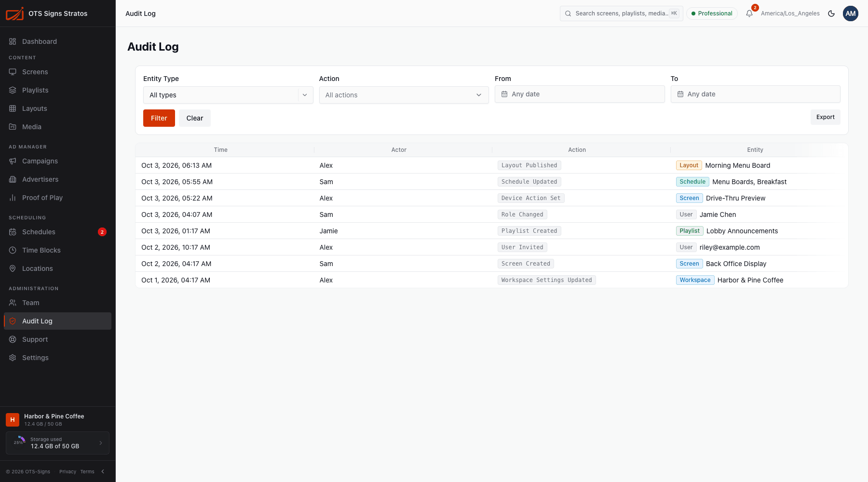868x482 pixels.
Task: Export the audit log
Action: [x=825, y=117]
